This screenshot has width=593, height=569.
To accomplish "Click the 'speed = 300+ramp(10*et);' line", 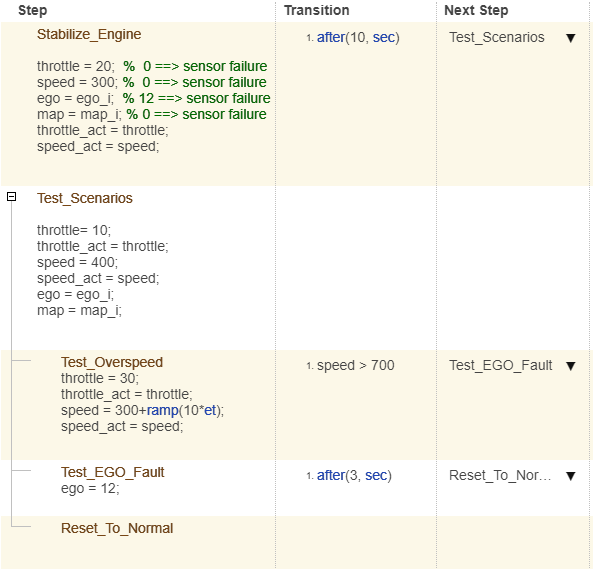I will tap(142, 410).
